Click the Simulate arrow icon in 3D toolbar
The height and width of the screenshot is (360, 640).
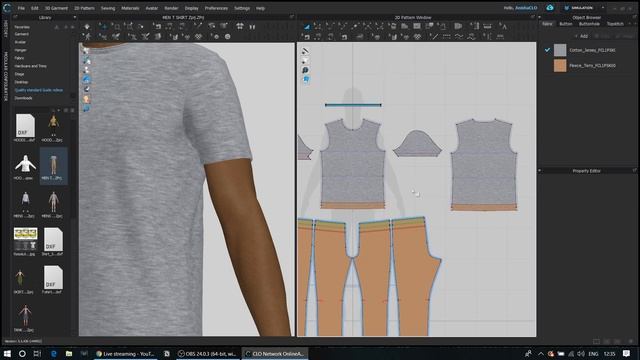coord(87,27)
